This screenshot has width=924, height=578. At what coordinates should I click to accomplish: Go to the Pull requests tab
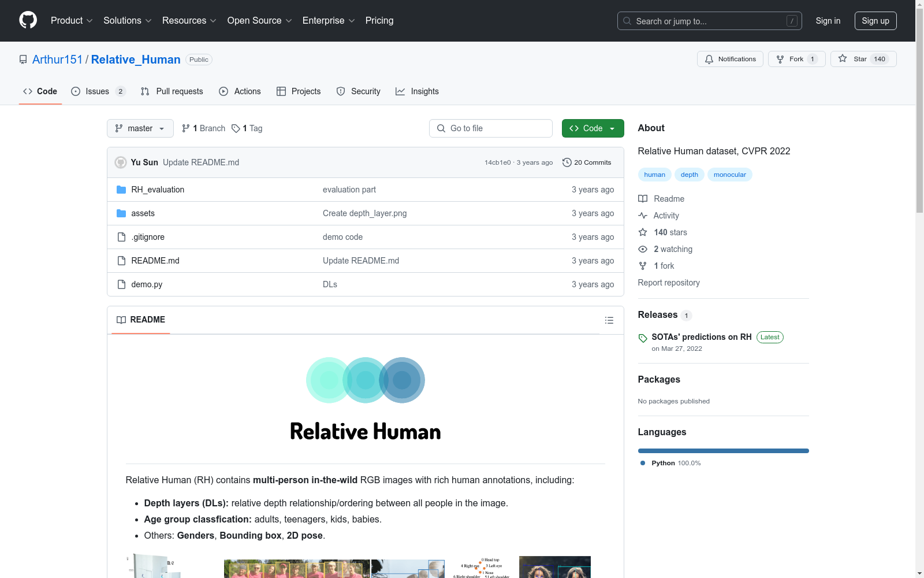172,91
